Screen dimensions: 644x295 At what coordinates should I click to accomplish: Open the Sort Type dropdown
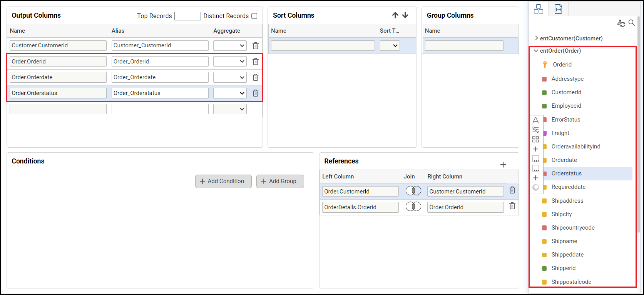pos(390,46)
